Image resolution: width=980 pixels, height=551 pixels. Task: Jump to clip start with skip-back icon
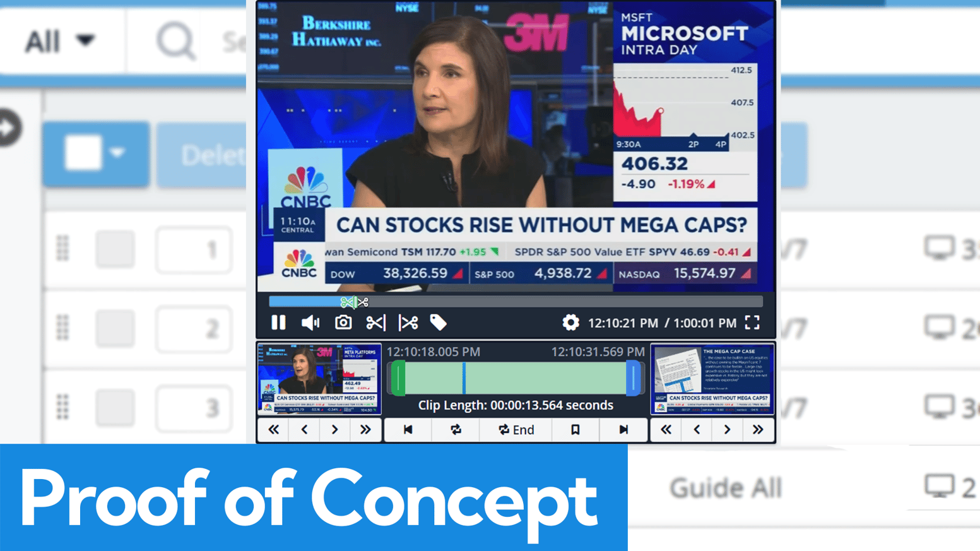[408, 430]
